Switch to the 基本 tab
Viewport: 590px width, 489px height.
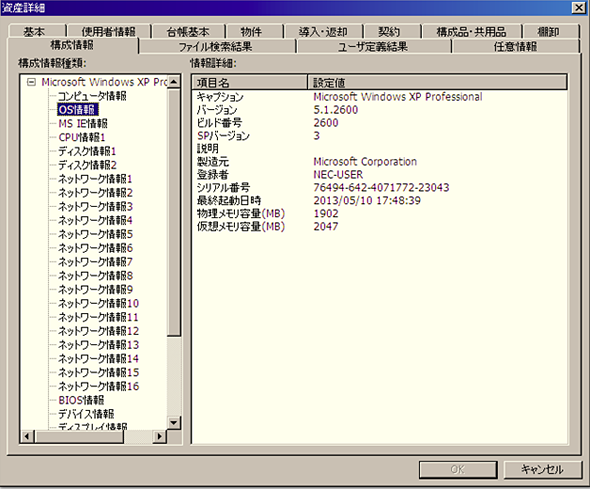[x=34, y=32]
